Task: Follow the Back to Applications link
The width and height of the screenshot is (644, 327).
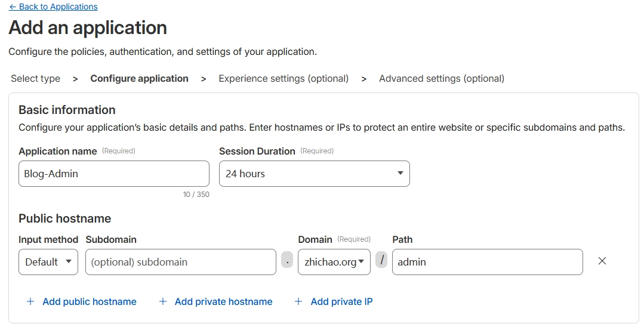Action: tap(53, 7)
